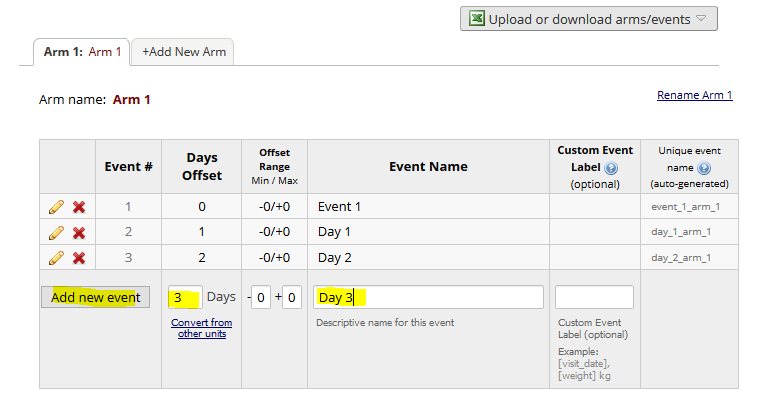Select the 'Day 1' name cell
The width and height of the screenshot is (783, 396).
click(x=428, y=232)
